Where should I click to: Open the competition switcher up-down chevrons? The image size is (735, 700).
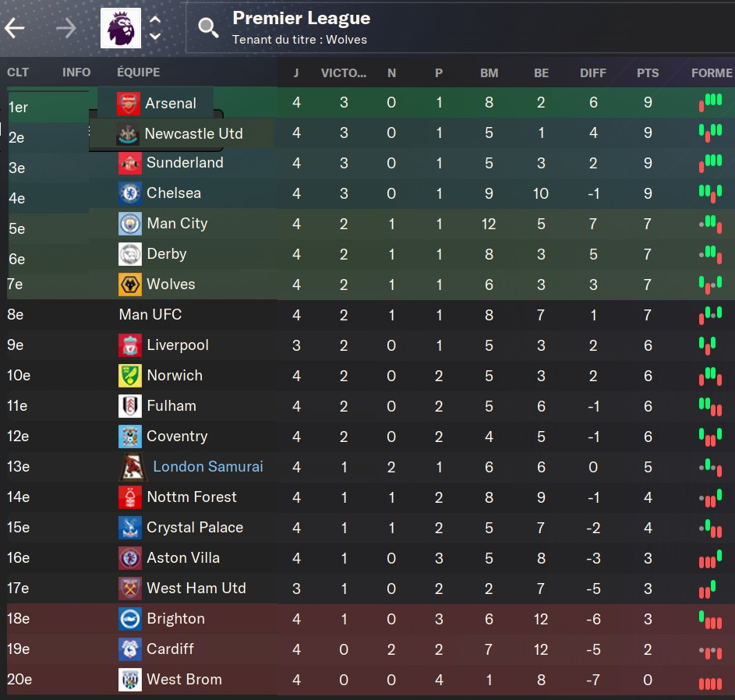pos(155,28)
